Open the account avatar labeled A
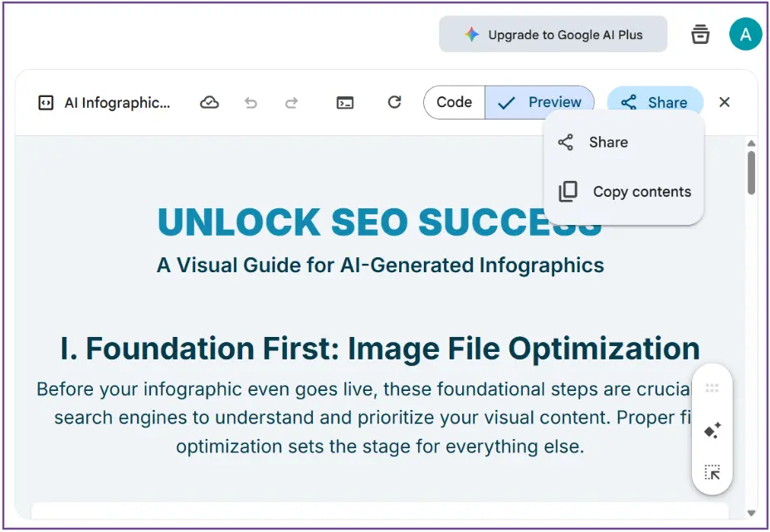This screenshot has width=770, height=532. click(x=745, y=35)
